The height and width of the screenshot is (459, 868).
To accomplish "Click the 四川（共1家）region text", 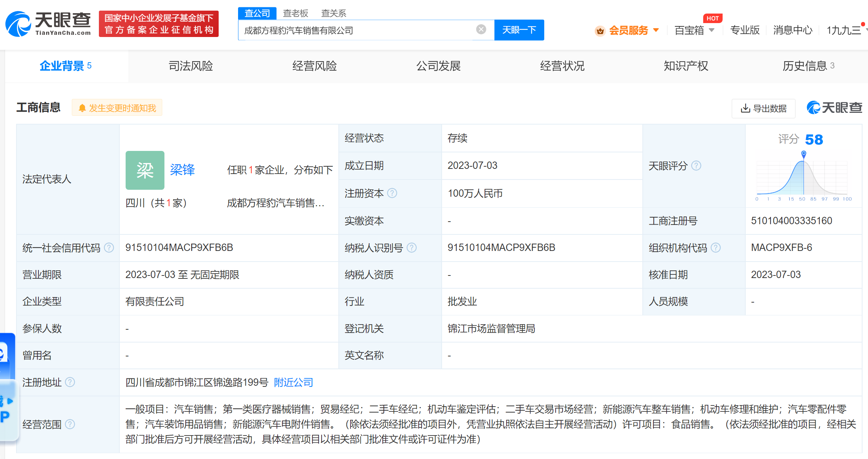I will click(156, 203).
